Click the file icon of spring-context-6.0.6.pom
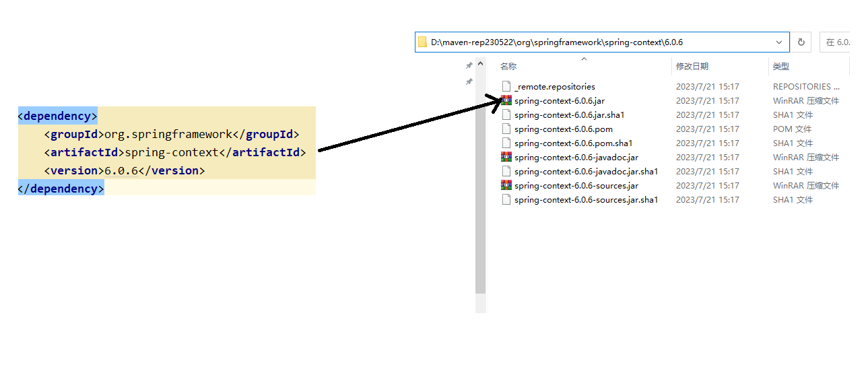 coord(506,129)
